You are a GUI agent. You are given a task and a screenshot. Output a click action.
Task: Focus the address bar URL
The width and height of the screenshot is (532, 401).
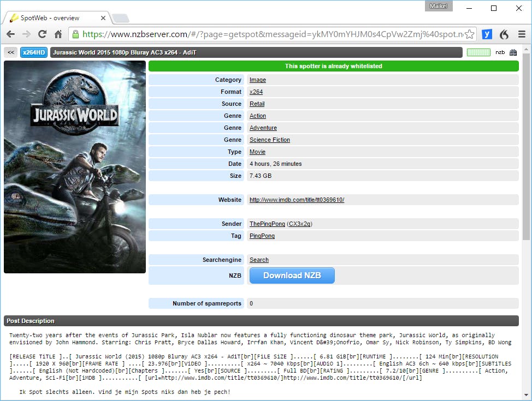click(x=273, y=34)
